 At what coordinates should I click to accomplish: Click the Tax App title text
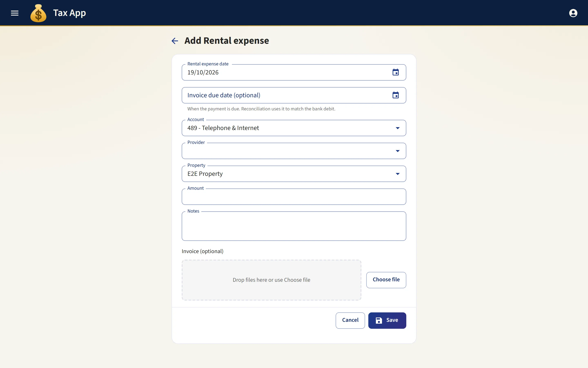tap(69, 13)
